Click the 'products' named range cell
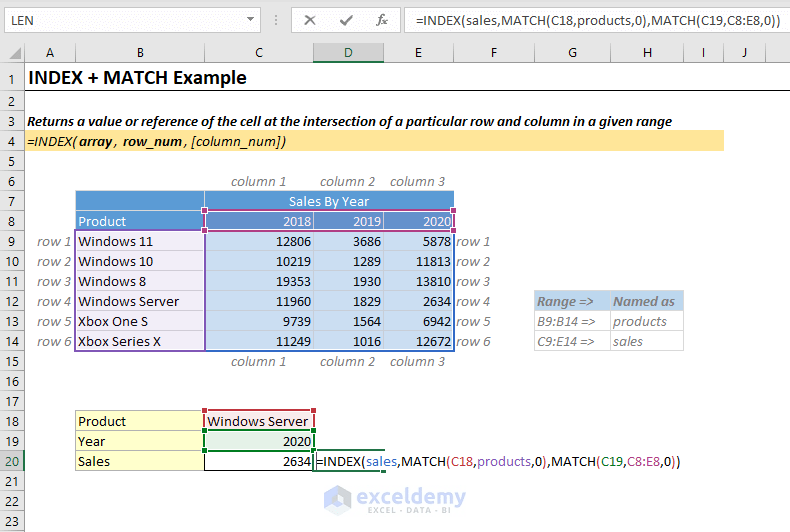 [647, 321]
